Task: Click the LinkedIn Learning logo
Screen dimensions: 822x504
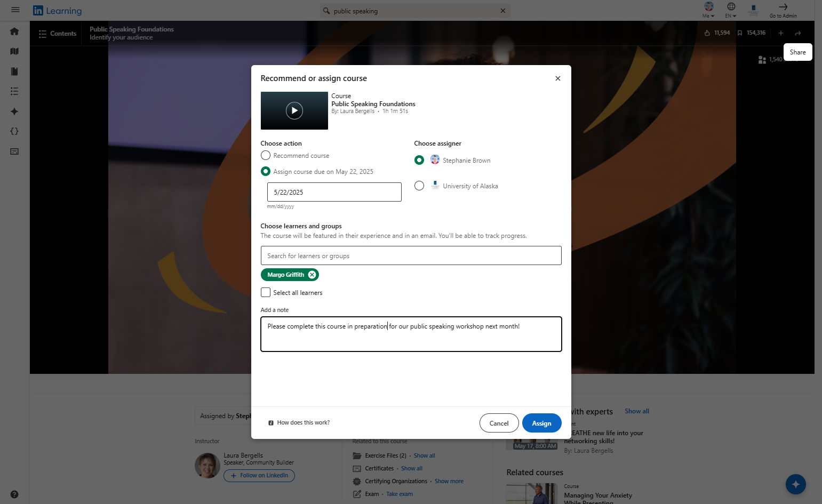Action: 57,11
